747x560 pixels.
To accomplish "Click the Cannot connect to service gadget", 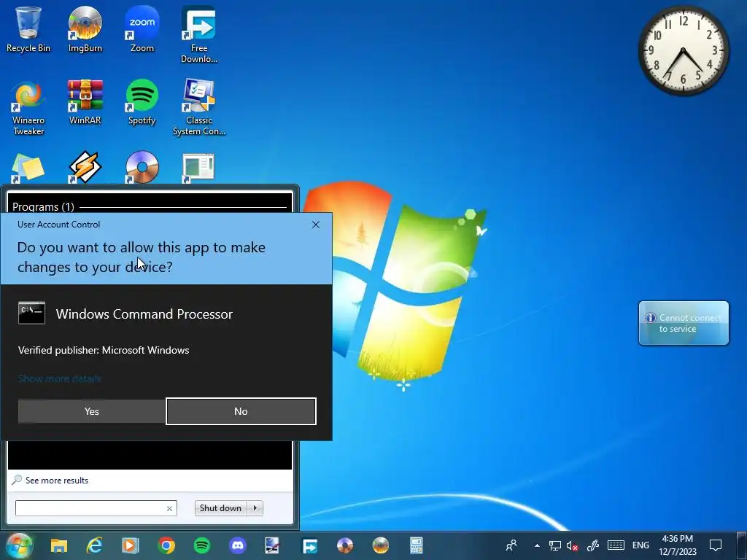I will coord(684,323).
